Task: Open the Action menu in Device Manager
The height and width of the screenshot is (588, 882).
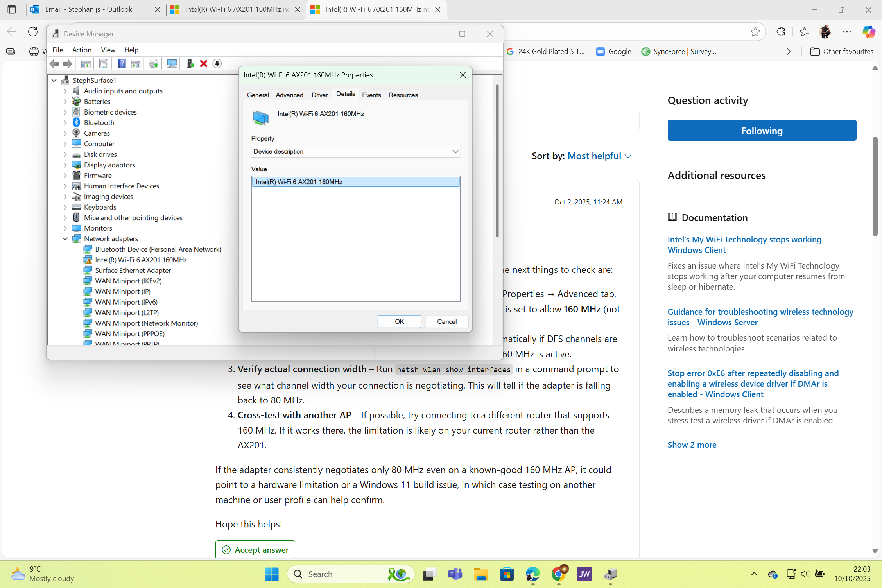Action: click(x=82, y=50)
